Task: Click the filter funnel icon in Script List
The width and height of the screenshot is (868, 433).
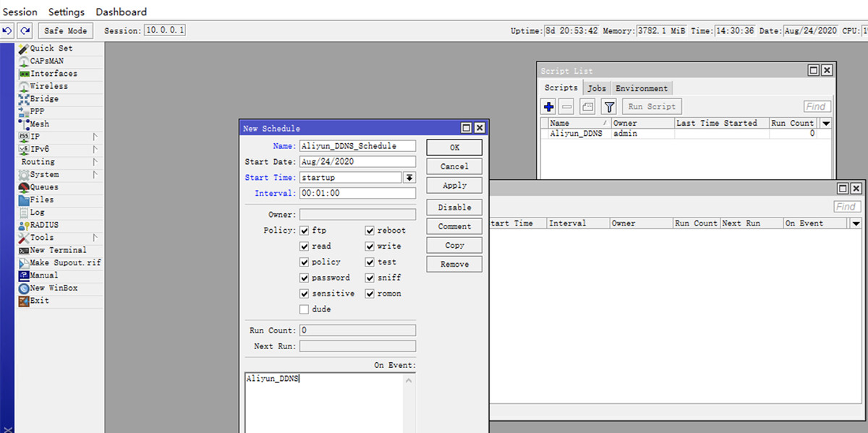Action: tap(609, 107)
